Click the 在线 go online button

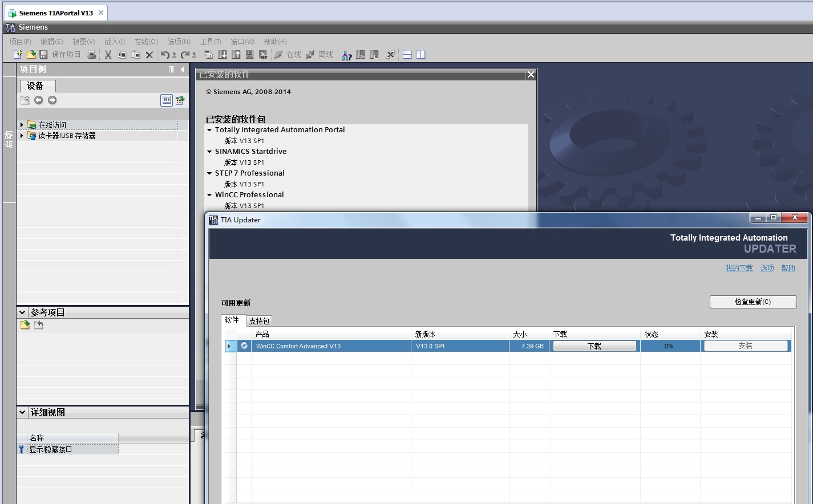pyautogui.click(x=288, y=55)
